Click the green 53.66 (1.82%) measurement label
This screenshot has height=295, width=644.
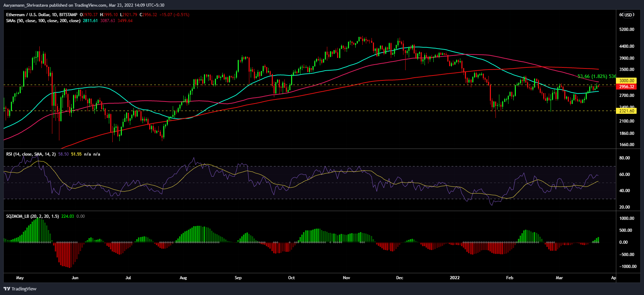click(597, 76)
